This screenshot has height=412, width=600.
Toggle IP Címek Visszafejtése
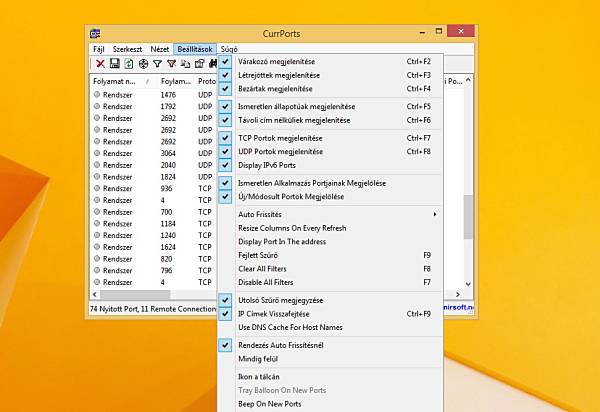coord(330,314)
